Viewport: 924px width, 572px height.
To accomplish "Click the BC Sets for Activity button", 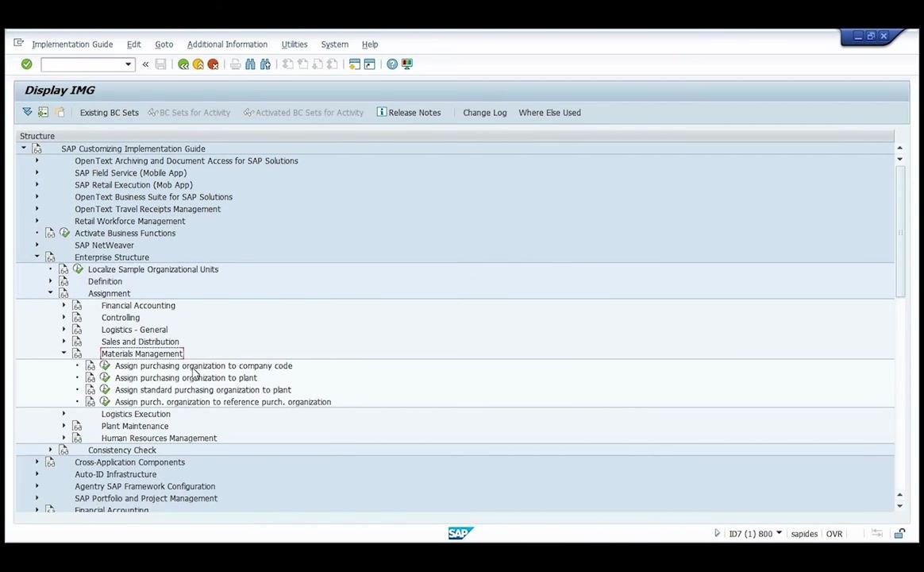I will tap(189, 113).
